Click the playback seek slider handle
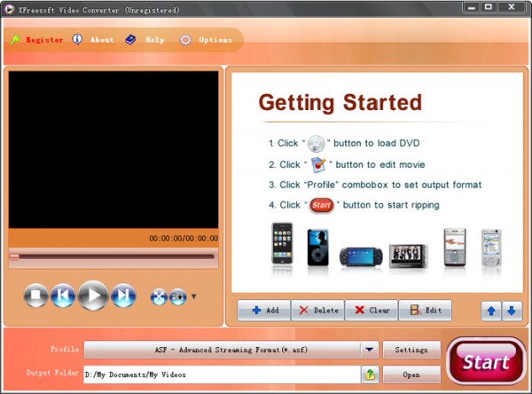 (14, 257)
